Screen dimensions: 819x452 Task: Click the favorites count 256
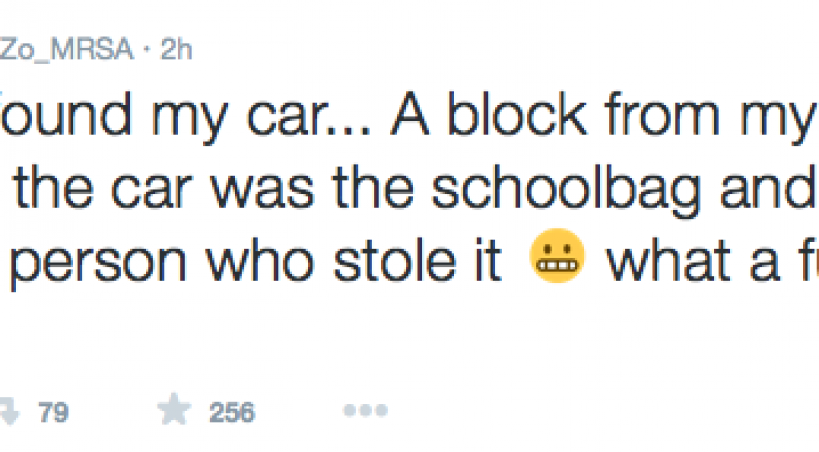coord(232,411)
